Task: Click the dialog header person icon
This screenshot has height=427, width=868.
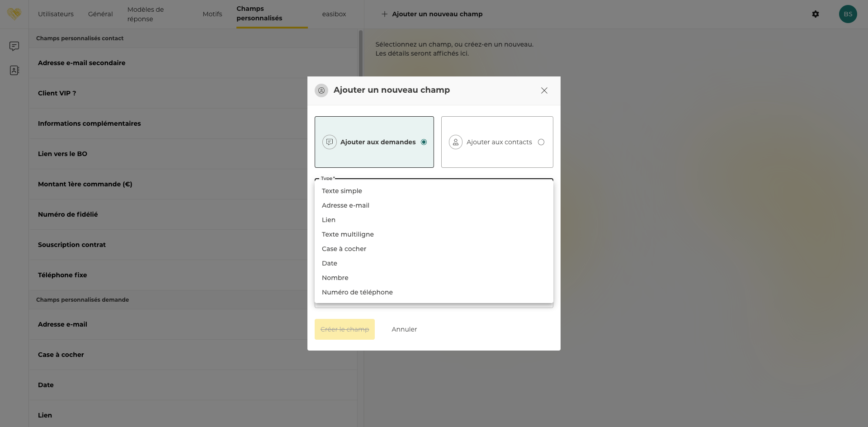Action: (x=321, y=90)
